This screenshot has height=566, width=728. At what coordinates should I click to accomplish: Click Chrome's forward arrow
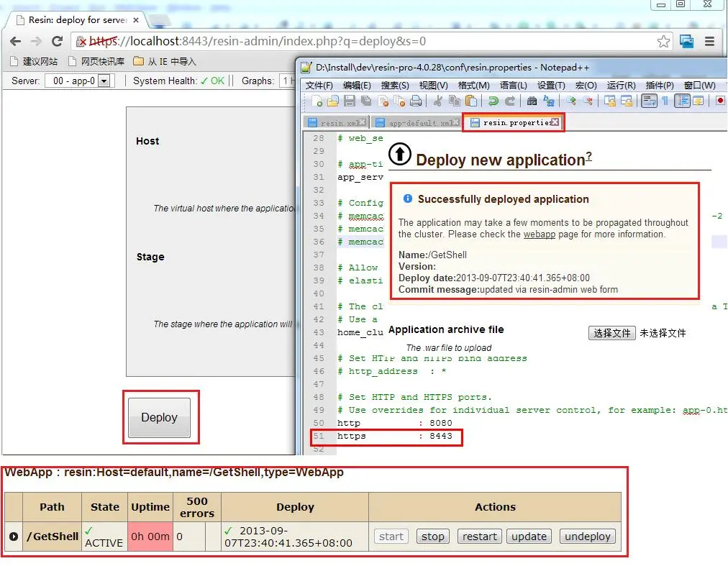[36, 41]
